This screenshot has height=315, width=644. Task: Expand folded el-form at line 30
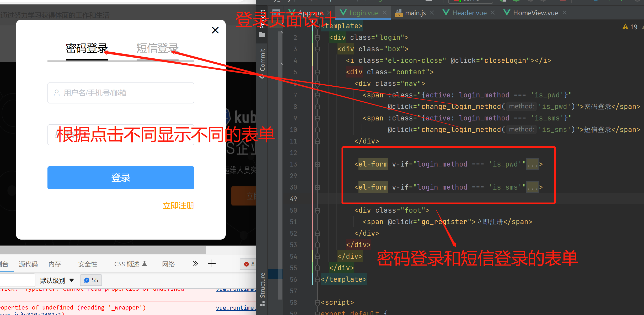[318, 187]
